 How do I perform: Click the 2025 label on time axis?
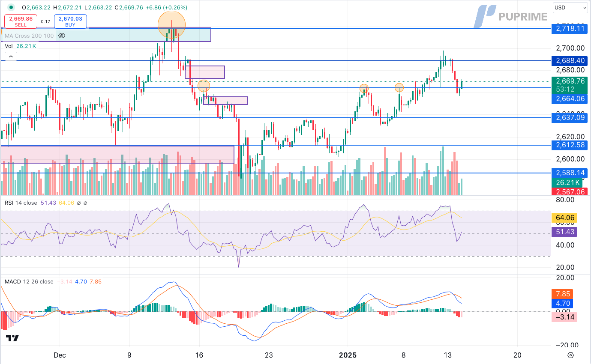(x=348, y=355)
